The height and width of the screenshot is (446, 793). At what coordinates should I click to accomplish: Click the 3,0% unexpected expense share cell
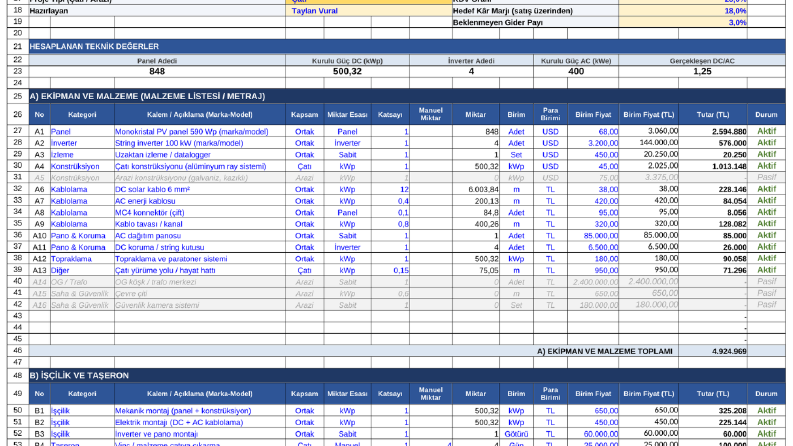tap(682, 22)
